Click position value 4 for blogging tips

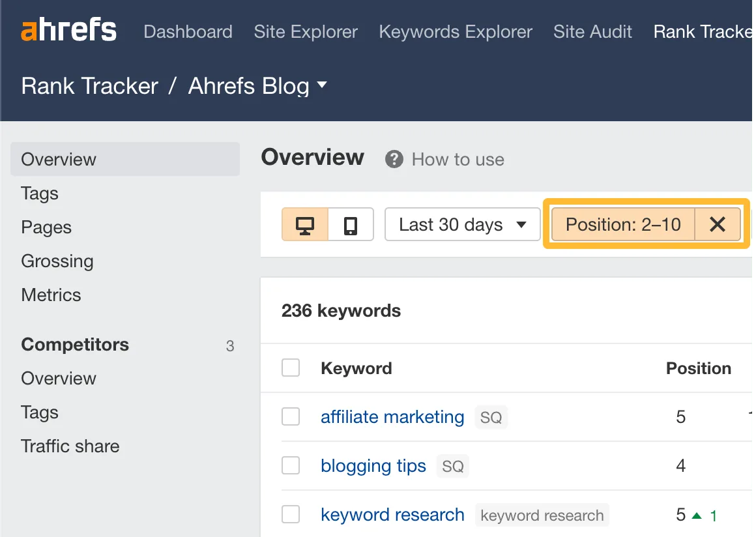681,466
